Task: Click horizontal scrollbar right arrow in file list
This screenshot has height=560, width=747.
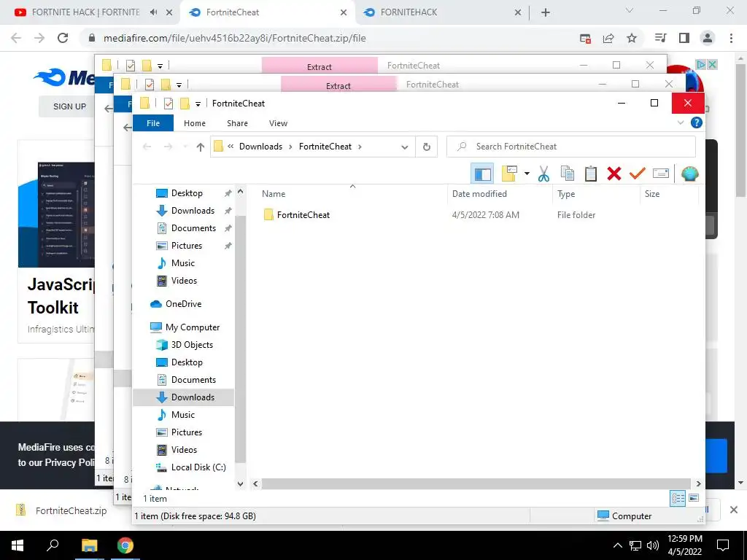Action: coord(698,484)
